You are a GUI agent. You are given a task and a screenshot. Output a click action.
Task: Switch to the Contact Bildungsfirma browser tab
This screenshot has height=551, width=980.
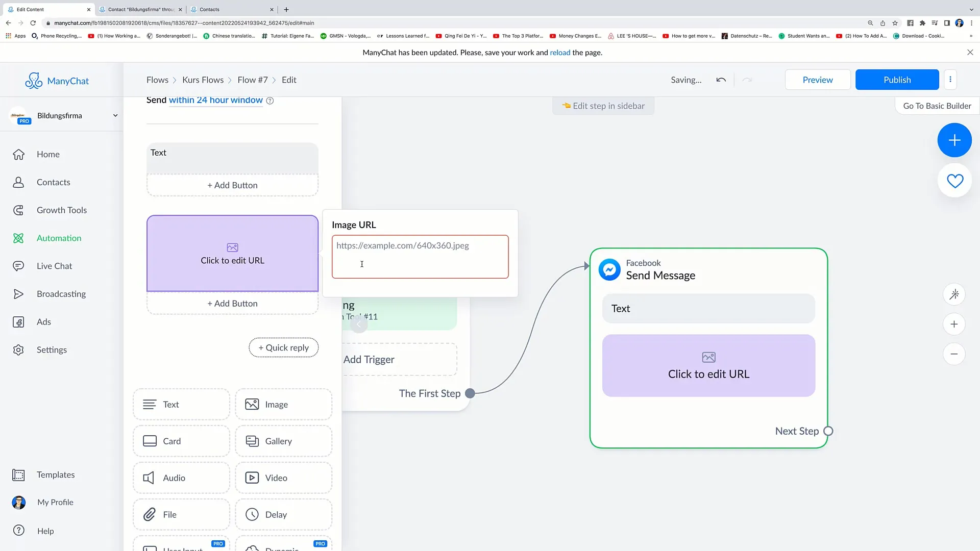[141, 9]
